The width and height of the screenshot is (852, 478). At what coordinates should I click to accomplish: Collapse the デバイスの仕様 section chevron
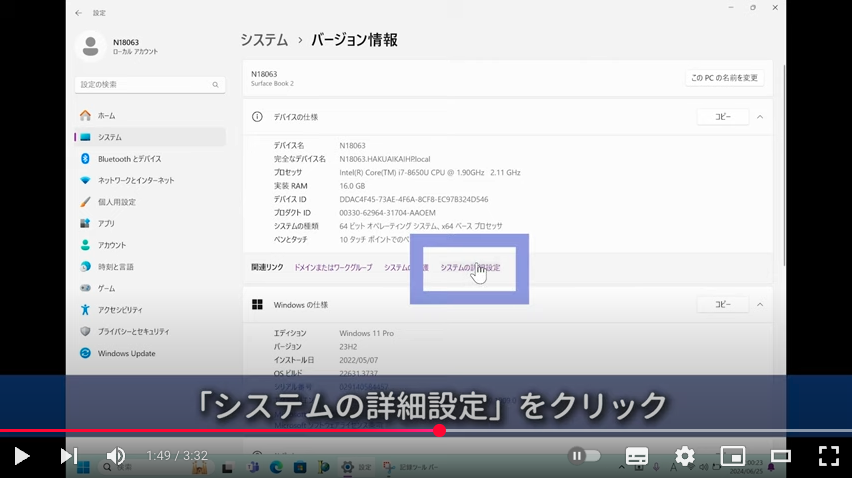pyautogui.click(x=760, y=117)
